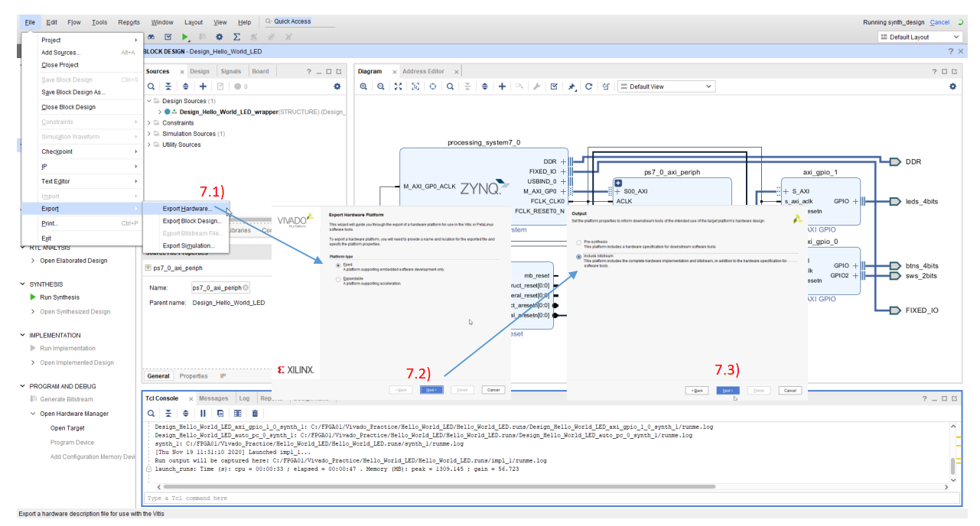Image resolution: width=980 pixels, height=526 pixels.
Task: Switch to the Messages tab
Action: click(213, 398)
